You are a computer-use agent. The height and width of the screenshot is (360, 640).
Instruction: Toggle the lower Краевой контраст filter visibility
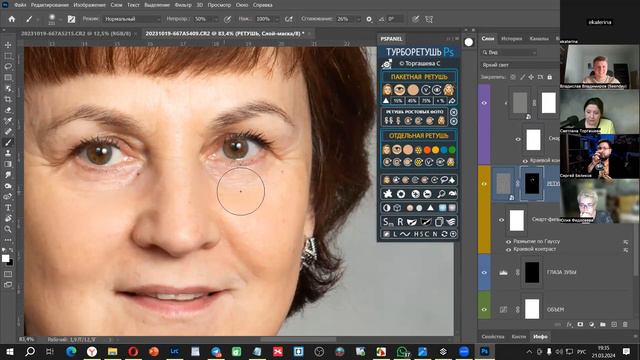pyautogui.click(x=509, y=249)
